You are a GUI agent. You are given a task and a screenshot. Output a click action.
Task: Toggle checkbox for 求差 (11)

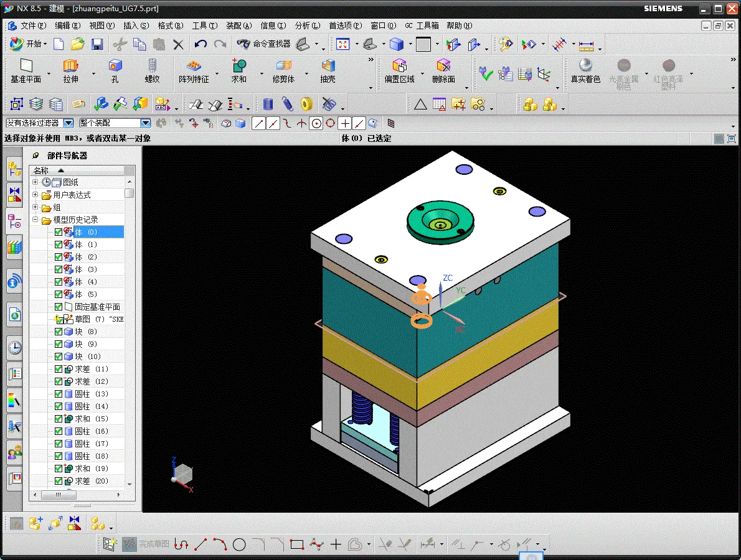tap(59, 369)
